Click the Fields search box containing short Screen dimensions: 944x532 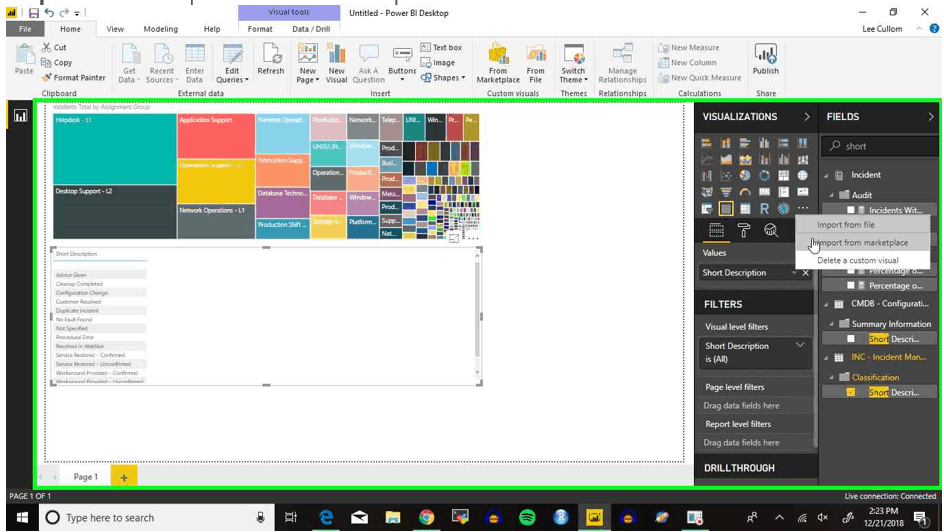click(880, 146)
